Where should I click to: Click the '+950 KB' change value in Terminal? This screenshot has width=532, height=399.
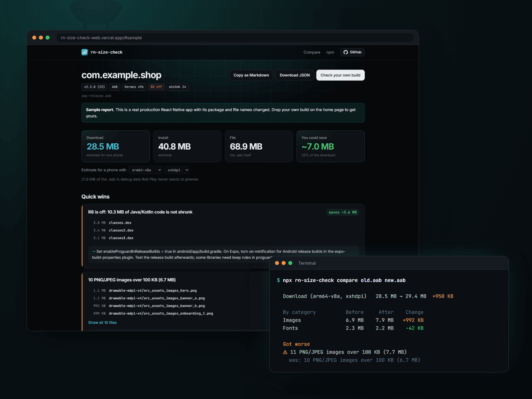[443, 296]
